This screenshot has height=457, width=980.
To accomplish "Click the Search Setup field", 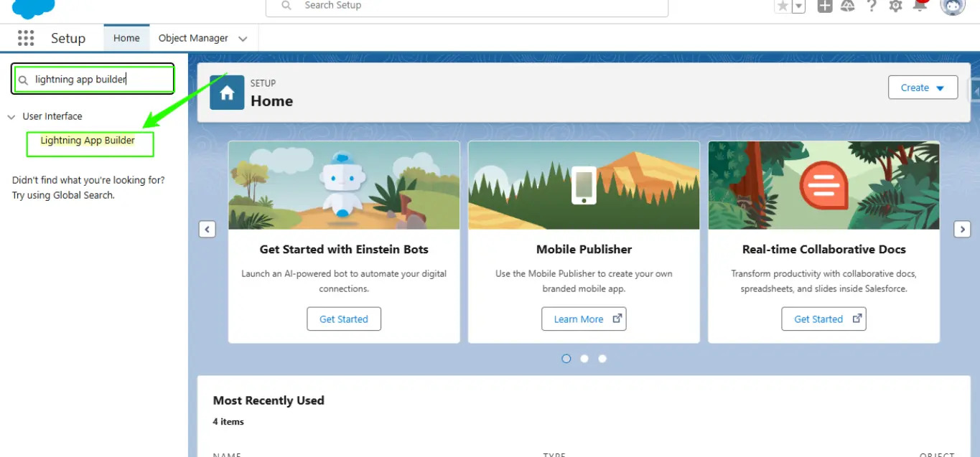I will pos(467,7).
